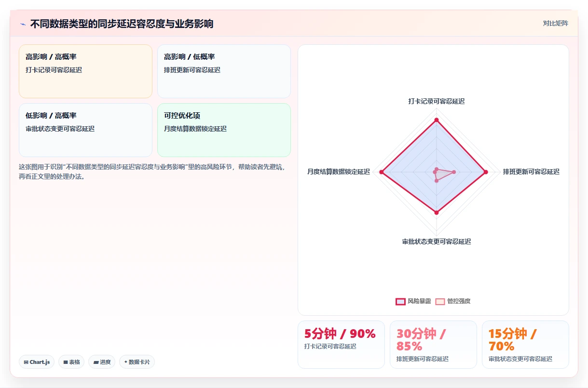Select the 低影响 / 高概率 quadrant card
The height and width of the screenshot is (388, 588).
pyautogui.click(x=85, y=130)
